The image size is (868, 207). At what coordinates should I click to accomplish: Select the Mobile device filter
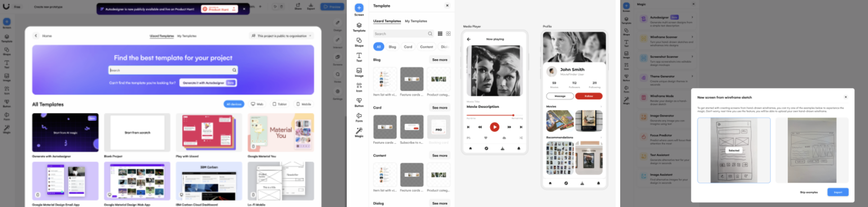304,104
